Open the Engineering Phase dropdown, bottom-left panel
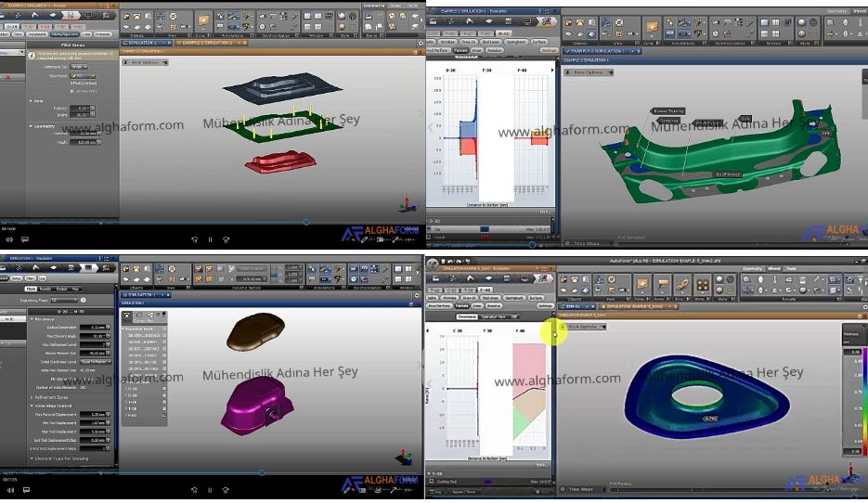Viewport: 868px width, 503px height. tap(64, 300)
